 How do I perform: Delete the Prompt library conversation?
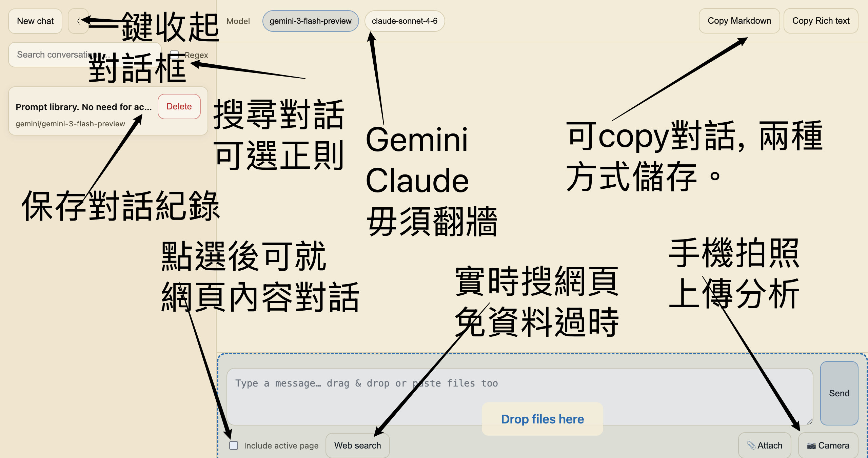pos(179,106)
